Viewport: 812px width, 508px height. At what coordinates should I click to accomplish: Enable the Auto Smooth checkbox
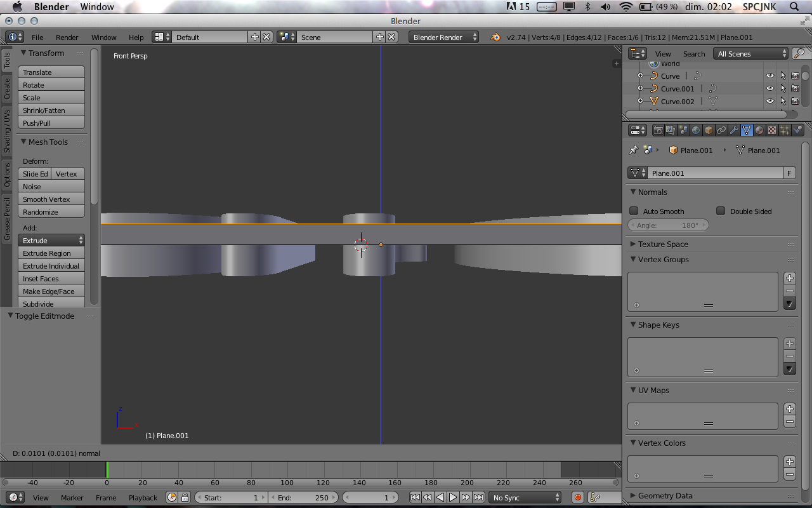[634, 211]
